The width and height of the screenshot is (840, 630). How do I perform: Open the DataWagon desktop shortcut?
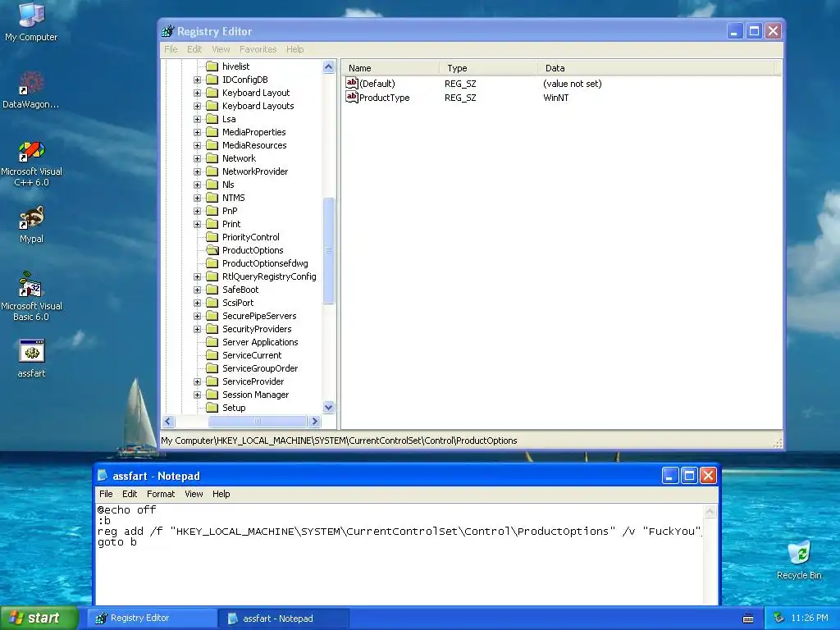click(31, 89)
